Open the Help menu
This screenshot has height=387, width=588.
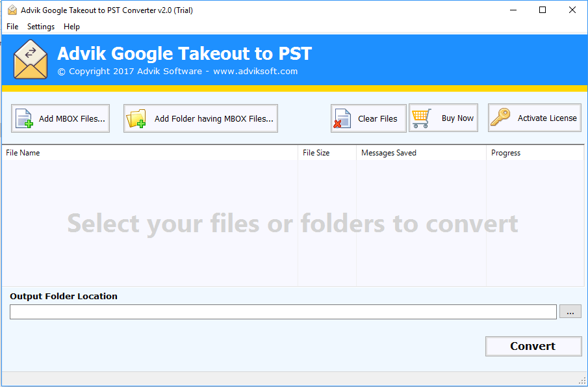coord(71,27)
